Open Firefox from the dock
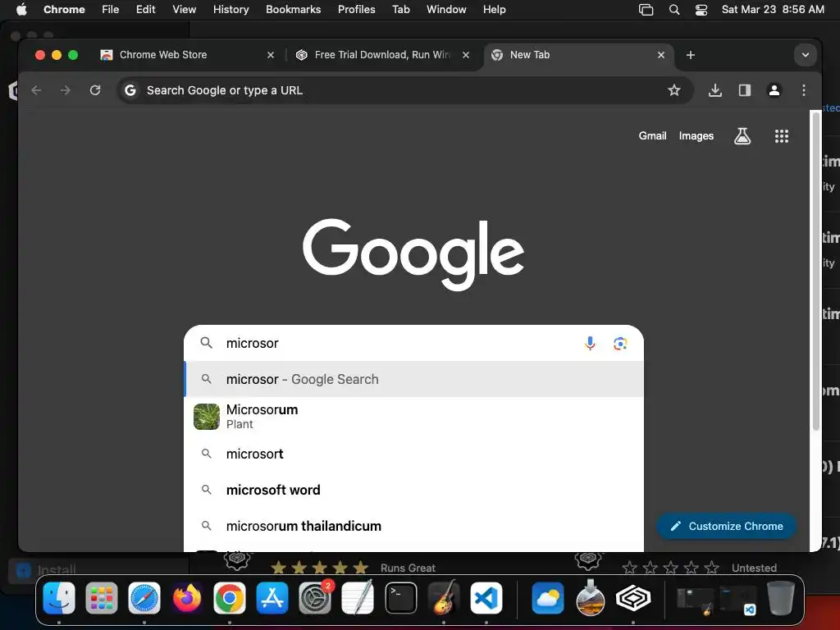 187,598
